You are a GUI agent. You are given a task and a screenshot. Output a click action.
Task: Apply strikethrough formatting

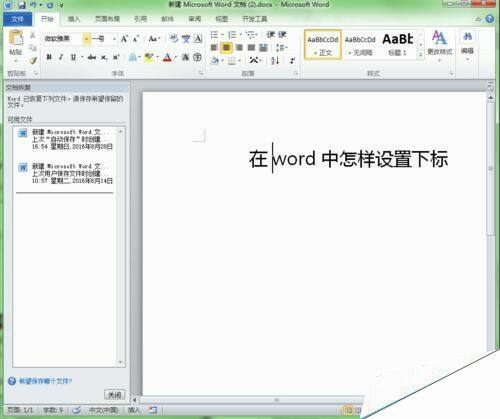pyautogui.click(x=92, y=57)
